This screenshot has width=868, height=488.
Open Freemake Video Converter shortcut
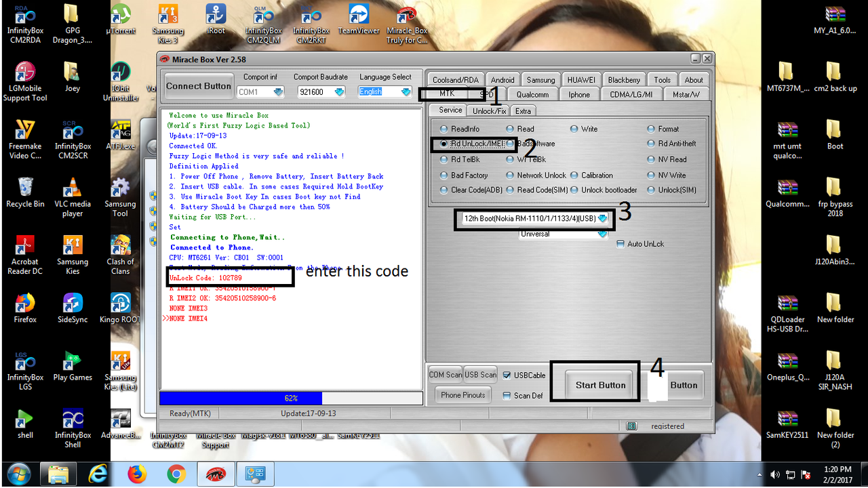pos(26,140)
